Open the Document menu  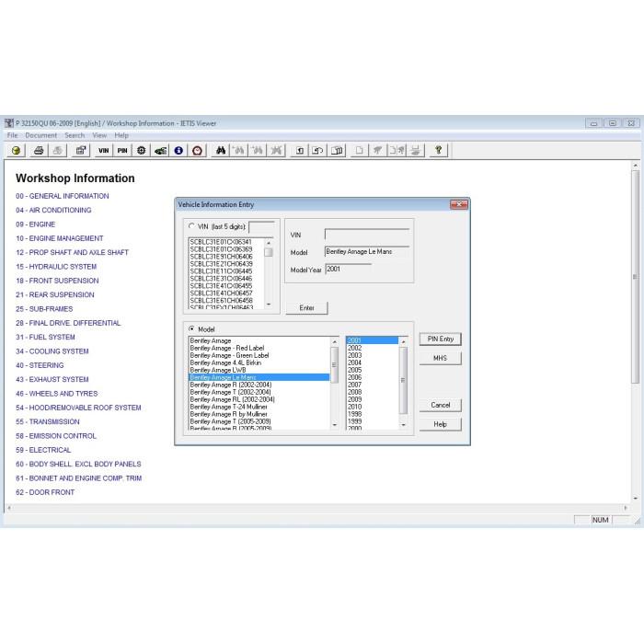coord(41,135)
